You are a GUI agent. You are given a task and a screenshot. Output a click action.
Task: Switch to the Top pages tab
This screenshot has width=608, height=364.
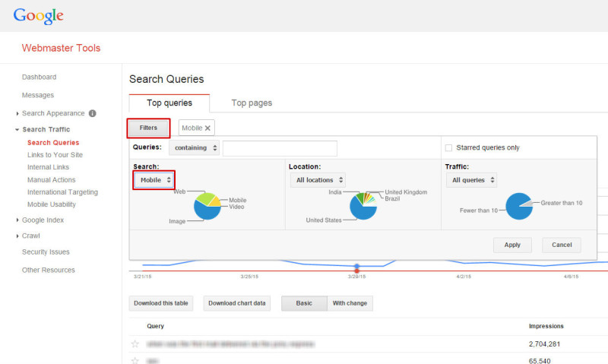[x=252, y=103]
